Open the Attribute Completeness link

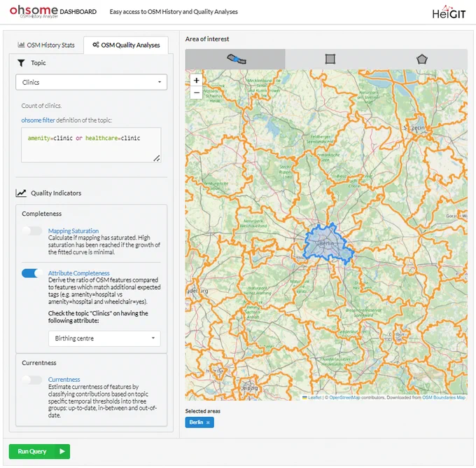pyautogui.click(x=79, y=273)
